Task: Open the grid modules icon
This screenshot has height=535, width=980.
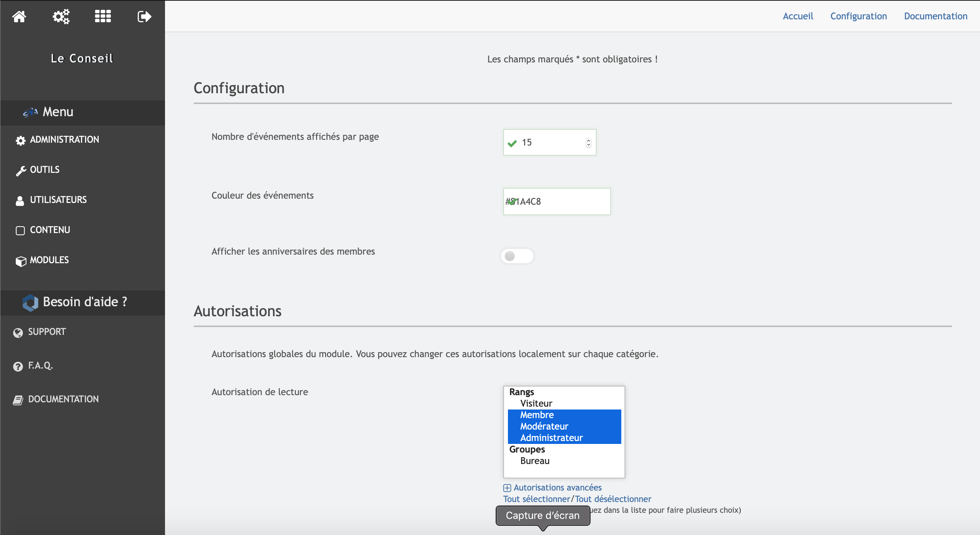Action: pyautogui.click(x=103, y=16)
